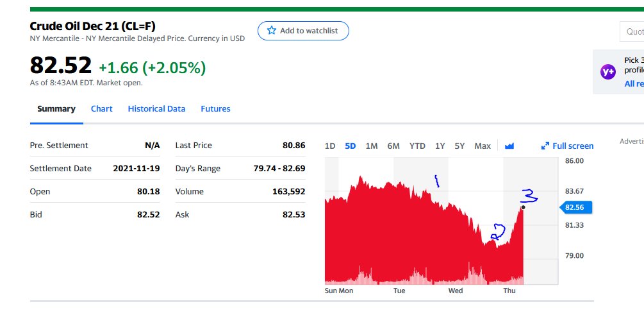Click the +1.66 (+2.05%) change text
Image resolution: width=644 pixels, height=313 pixels.
[x=153, y=68]
